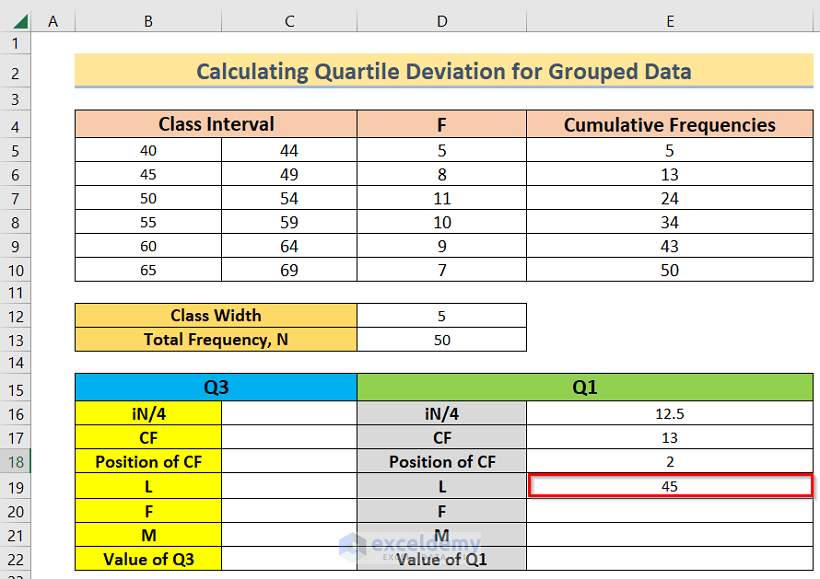
Task: Select column B header
Action: tap(148, 21)
